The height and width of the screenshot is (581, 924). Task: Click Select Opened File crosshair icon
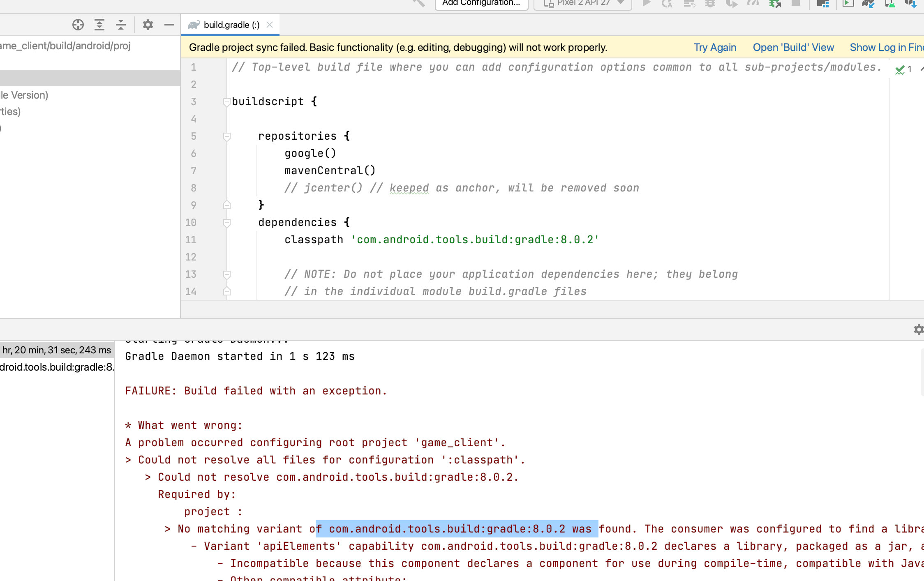click(78, 25)
